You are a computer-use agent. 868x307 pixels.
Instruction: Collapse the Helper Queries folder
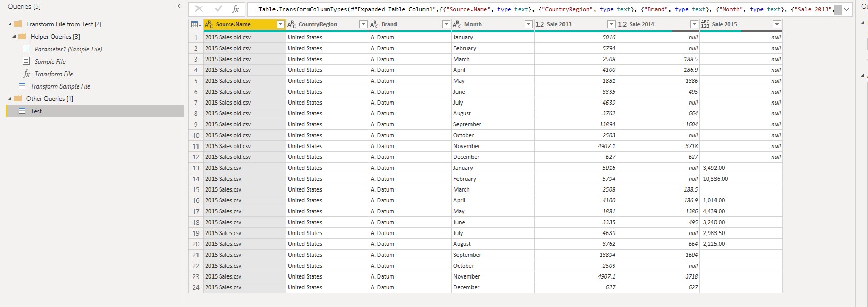14,37
